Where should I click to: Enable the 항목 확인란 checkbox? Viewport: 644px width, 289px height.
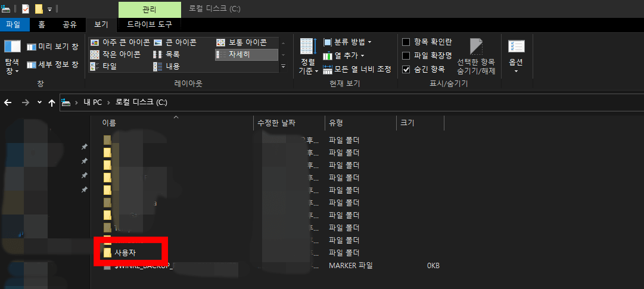pyautogui.click(x=406, y=42)
